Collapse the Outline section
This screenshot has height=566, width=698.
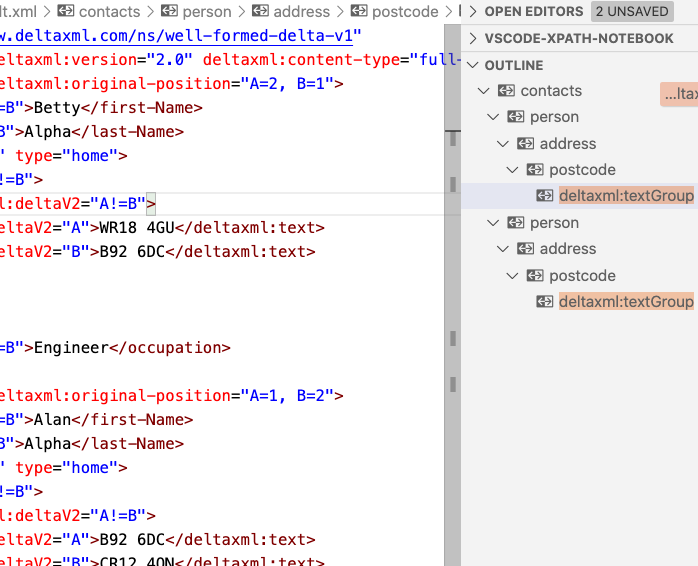[473, 65]
